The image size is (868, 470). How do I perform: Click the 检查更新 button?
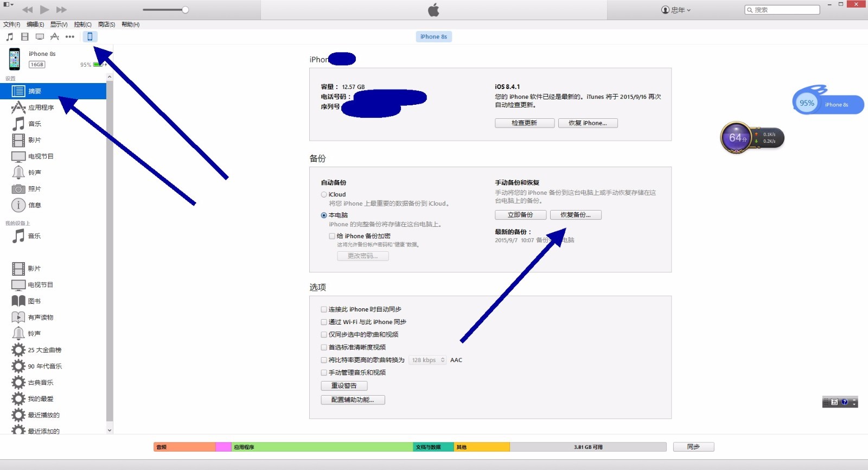point(525,123)
